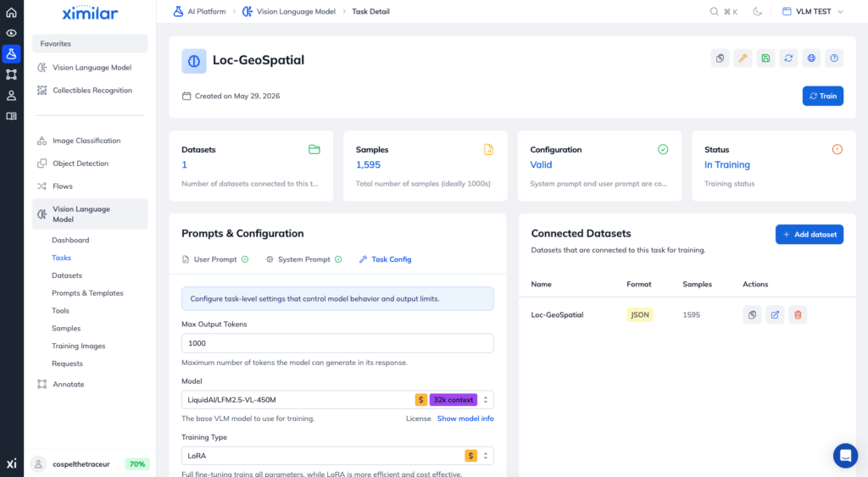Click the refresh icon in task header

[x=788, y=58]
